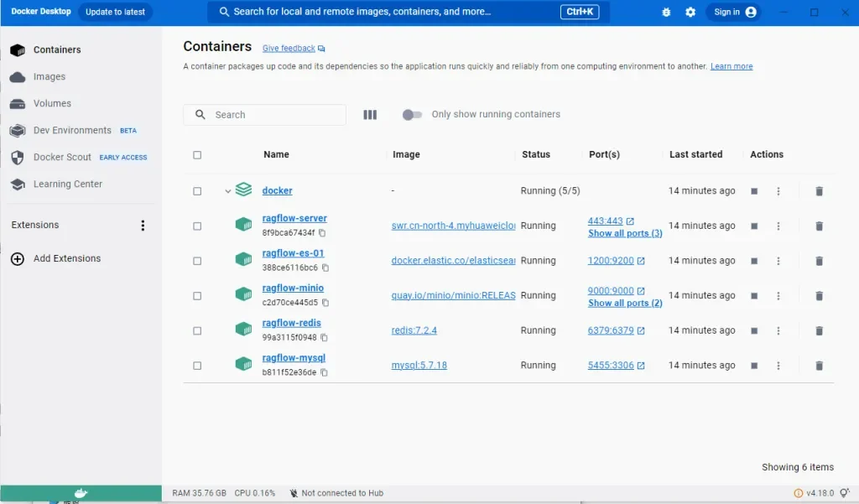Click the manage columns icon

click(x=370, y=115)
